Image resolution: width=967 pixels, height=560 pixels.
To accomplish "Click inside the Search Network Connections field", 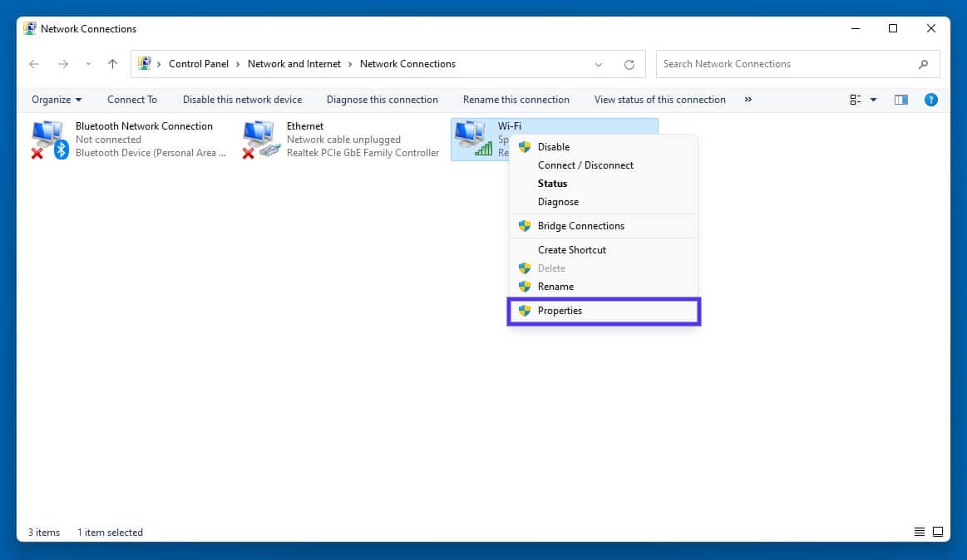I will [x=773, y=64].
